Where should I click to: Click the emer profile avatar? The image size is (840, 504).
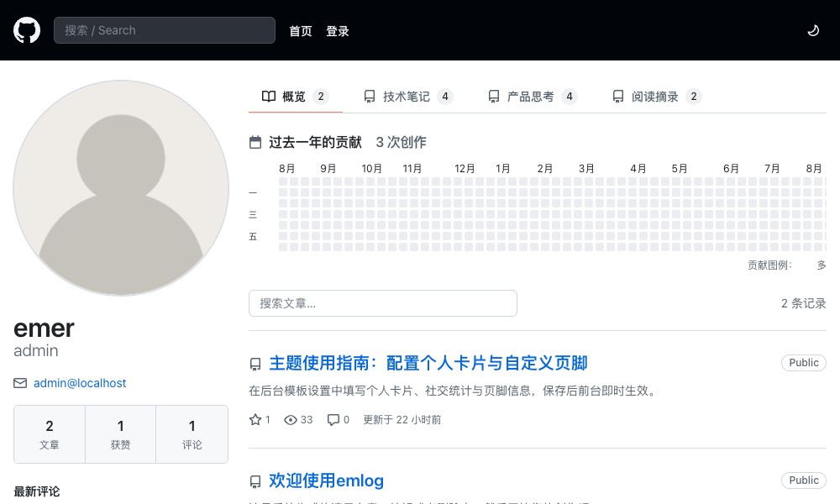point(121,188)
